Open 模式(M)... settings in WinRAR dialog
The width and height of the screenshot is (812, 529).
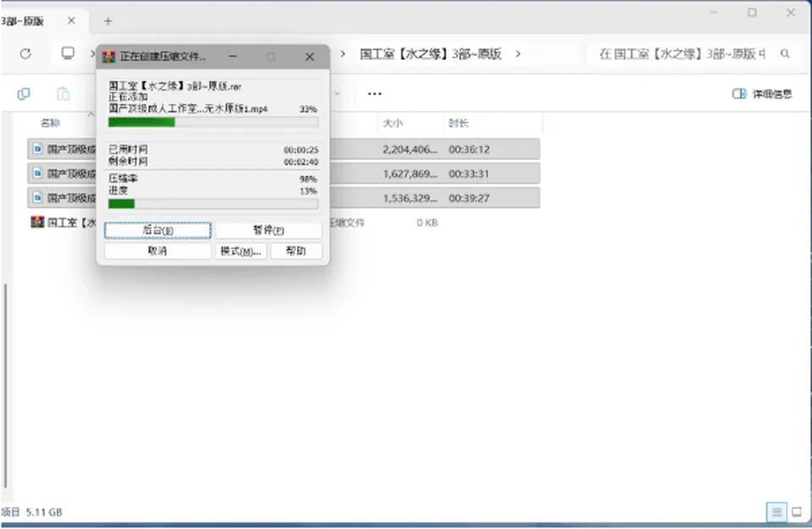241,251
